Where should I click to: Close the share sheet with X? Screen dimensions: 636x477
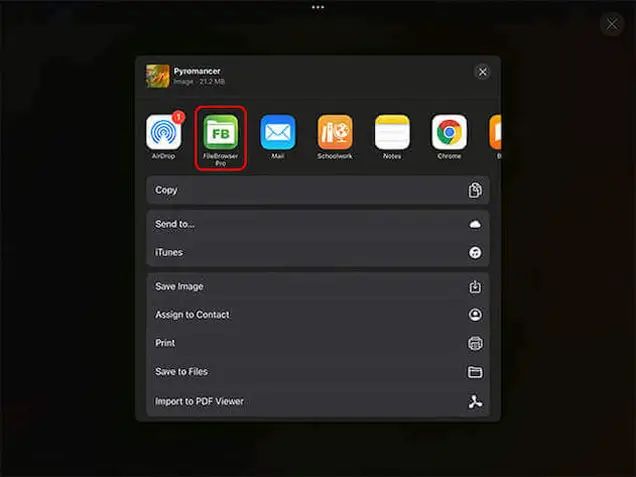(x=482, y=72)
